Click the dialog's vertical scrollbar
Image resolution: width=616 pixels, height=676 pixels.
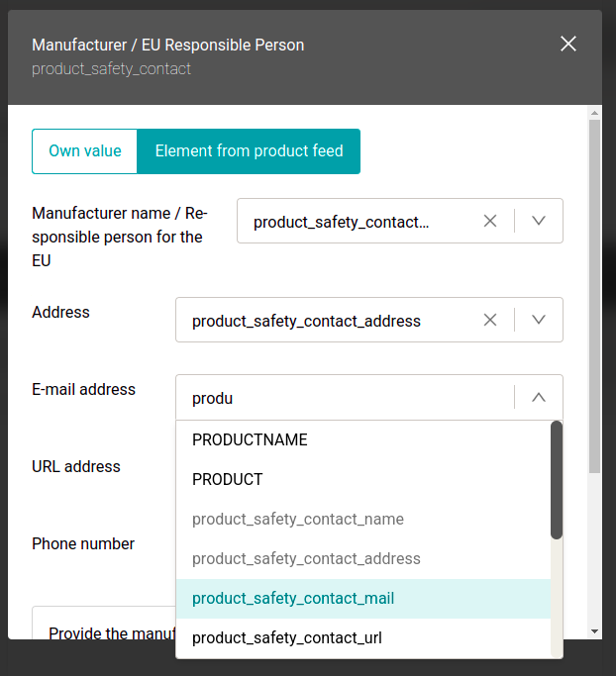click(594, 297)
